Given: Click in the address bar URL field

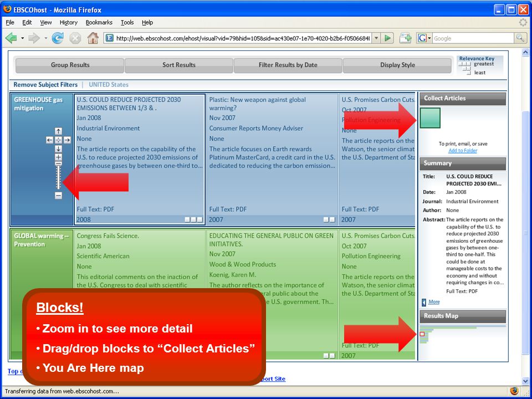Looking at the screenshot, I should coord(243,38).
